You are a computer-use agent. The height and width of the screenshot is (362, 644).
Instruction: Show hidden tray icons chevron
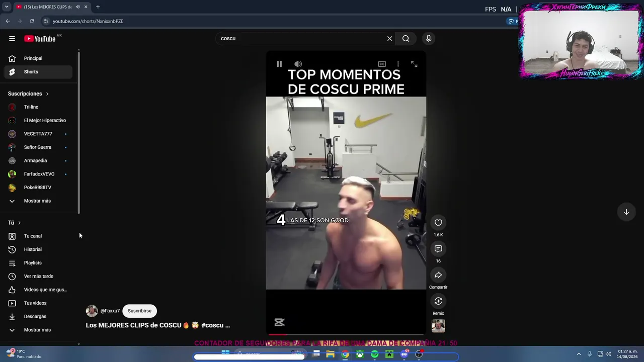[x=579, y=354]
